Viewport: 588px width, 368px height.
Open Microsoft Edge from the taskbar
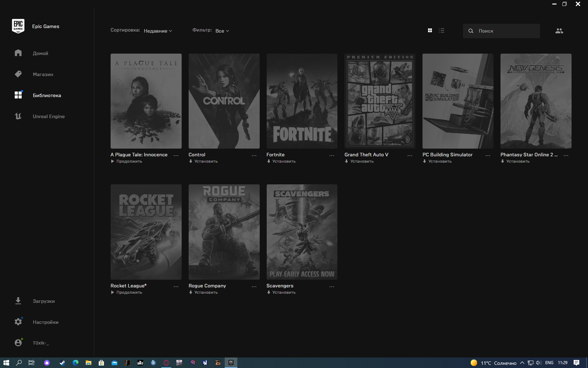tap(75, 363)
